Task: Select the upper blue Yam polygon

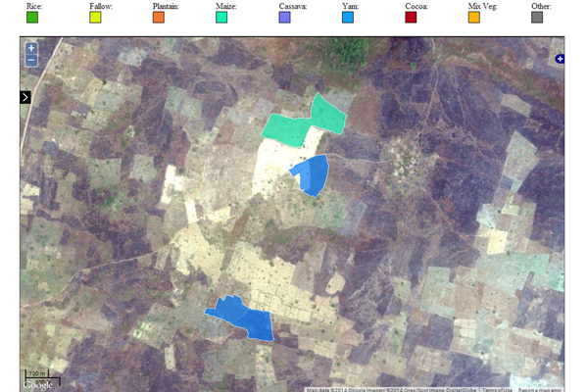Action: click(313, 174)
